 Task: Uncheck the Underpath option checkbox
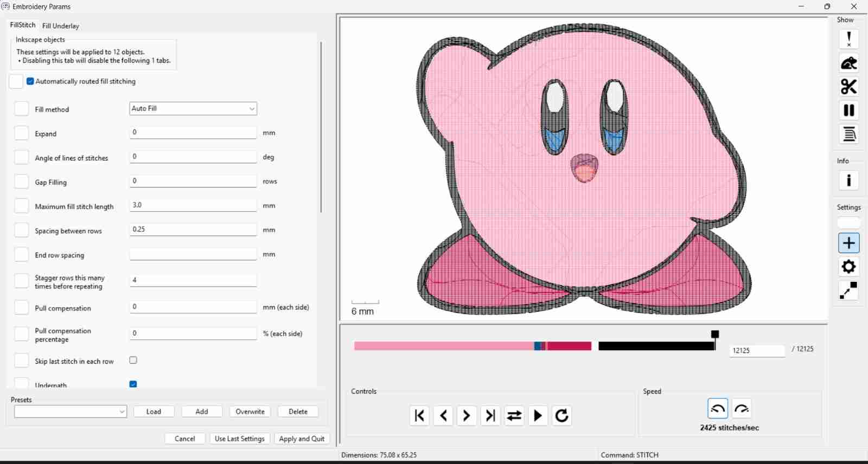[133, 384]
